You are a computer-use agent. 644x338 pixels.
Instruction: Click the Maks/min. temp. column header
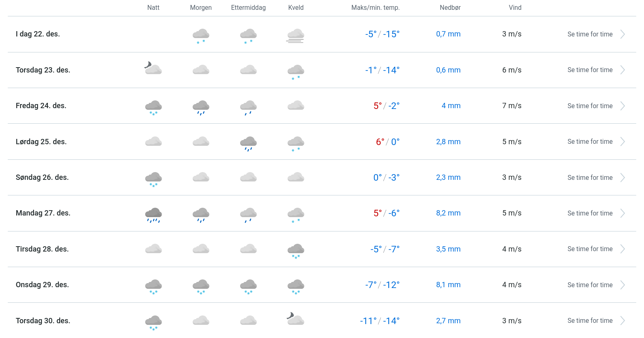click(x=375, y=8)
